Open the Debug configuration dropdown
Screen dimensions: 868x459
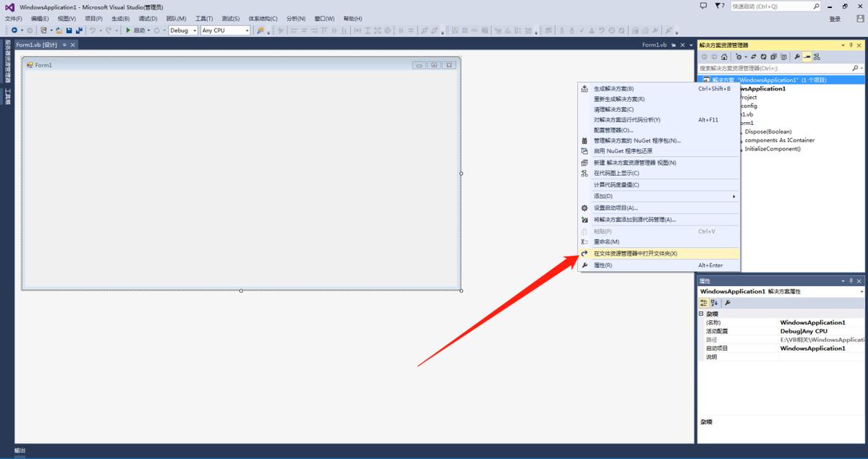(x=183, y=30)
